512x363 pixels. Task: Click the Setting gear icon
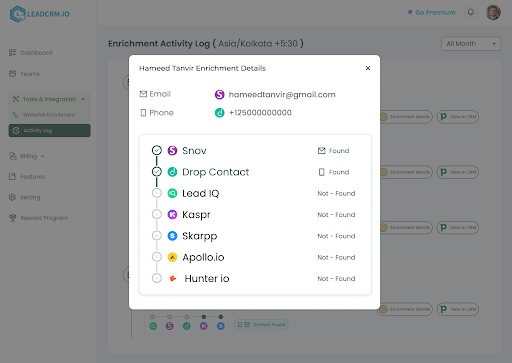tap(12, 197)
